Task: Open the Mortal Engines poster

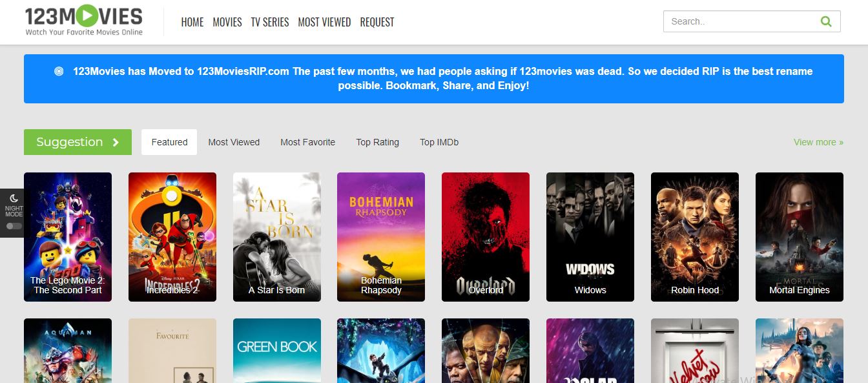Action: click(800, 237)
